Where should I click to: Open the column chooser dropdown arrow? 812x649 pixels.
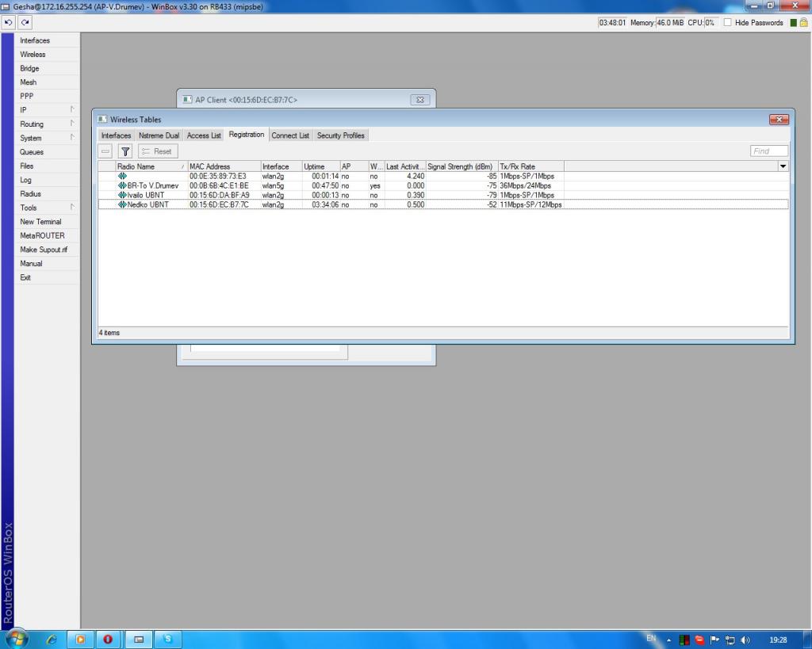783,166
